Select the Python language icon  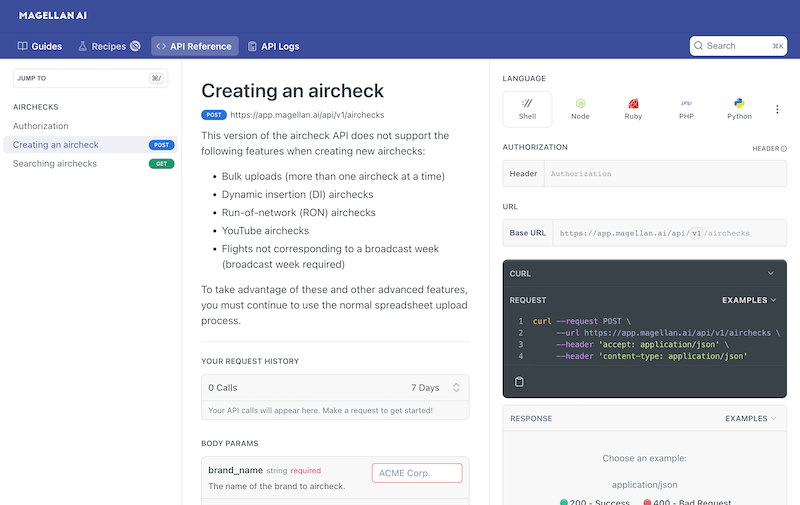click(x=739, y=109)
